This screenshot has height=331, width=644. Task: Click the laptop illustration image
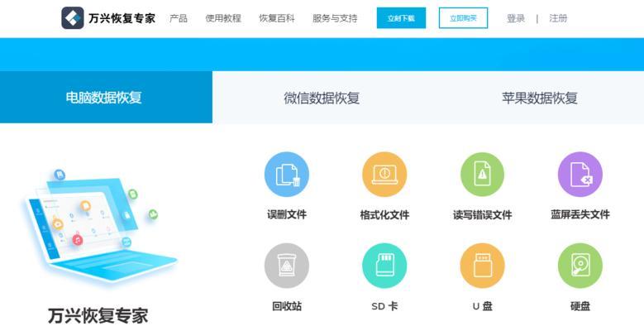tap(101, 226)
